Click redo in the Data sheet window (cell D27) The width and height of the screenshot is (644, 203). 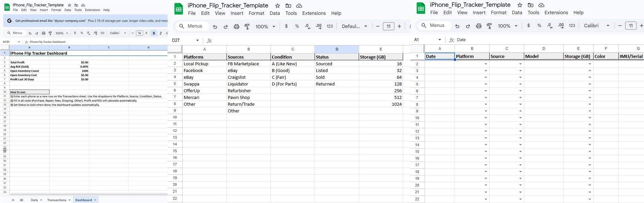click(x=226, y=26)
